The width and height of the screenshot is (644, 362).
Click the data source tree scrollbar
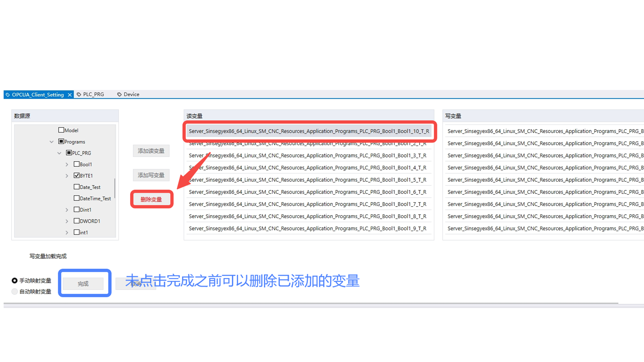tap(115, 188)
